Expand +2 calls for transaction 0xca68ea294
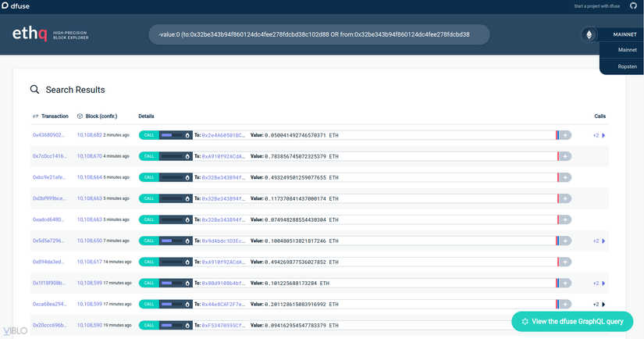Image resolution: width=644 pixels, height=339 pixels. tap(599, 304)
